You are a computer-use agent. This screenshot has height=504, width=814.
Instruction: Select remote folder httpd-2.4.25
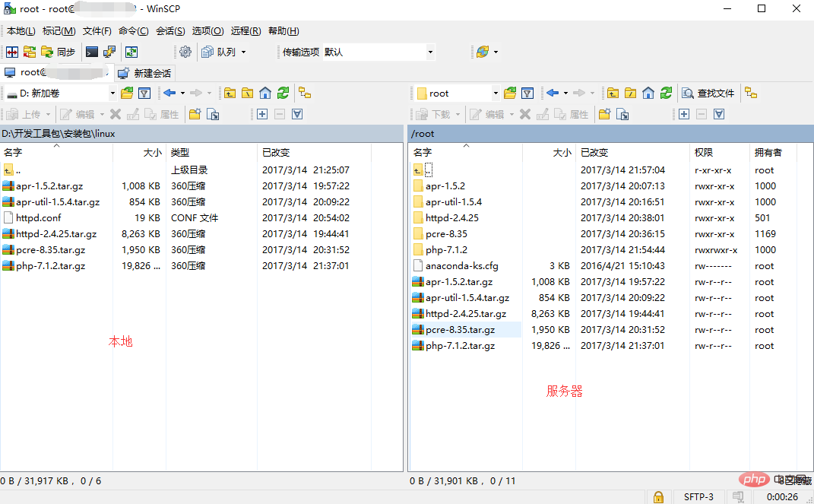pos(451,218)
